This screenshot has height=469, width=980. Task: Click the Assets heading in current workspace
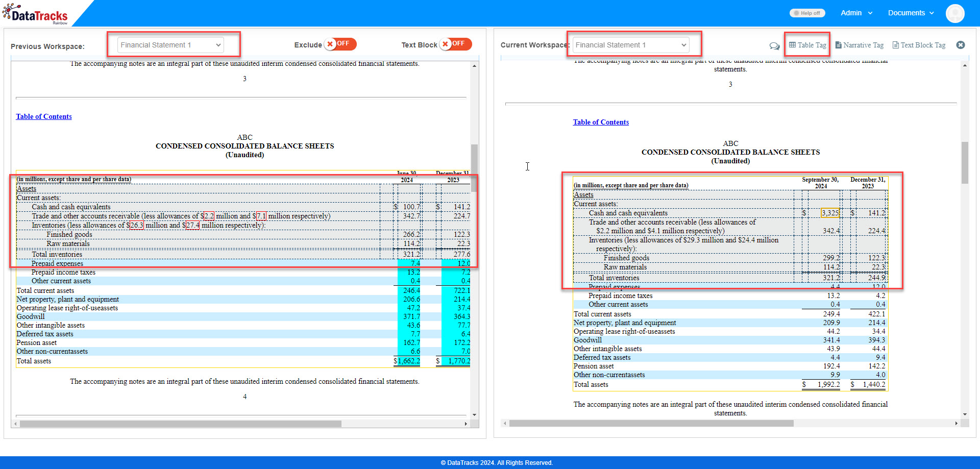[583, 194]
